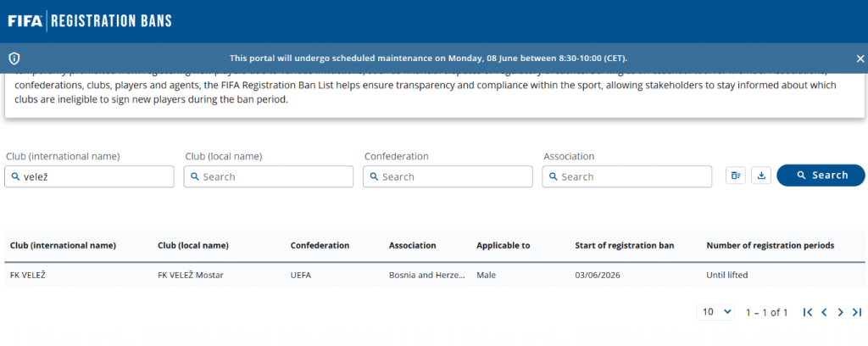Click the FK VELEŽ Mostar local name cell
The image size is (868, 346).
point(191,275)
